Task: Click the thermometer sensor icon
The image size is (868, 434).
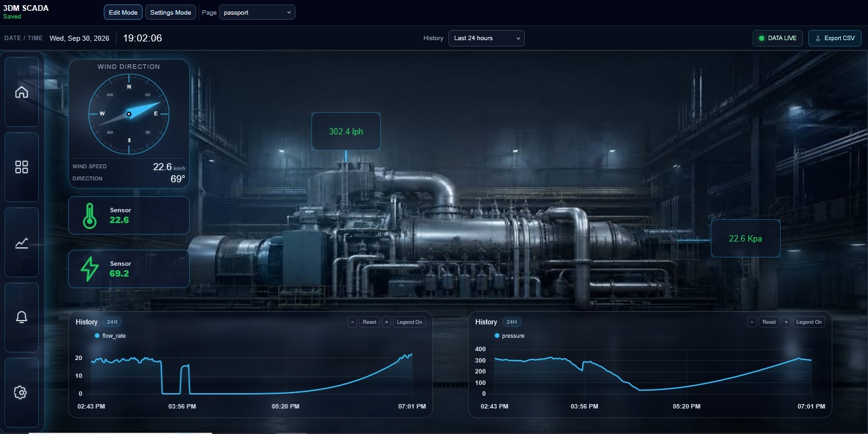Action: tap(89, 215)
